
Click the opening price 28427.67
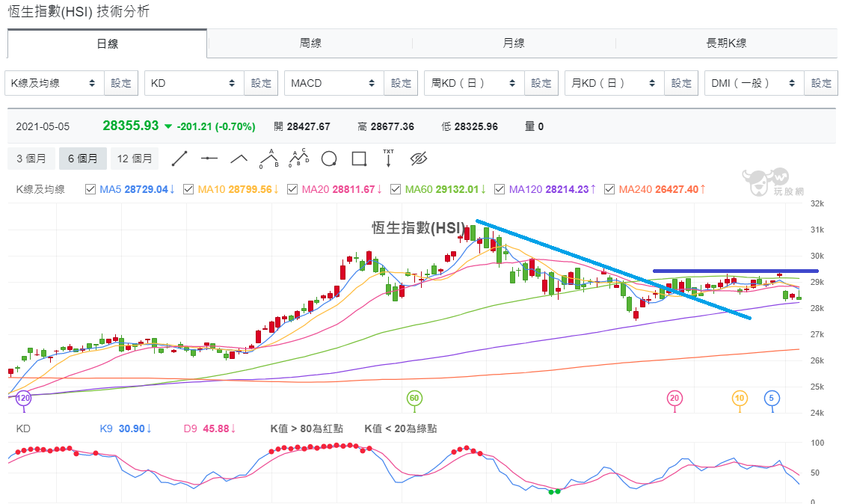coord(308,126)
